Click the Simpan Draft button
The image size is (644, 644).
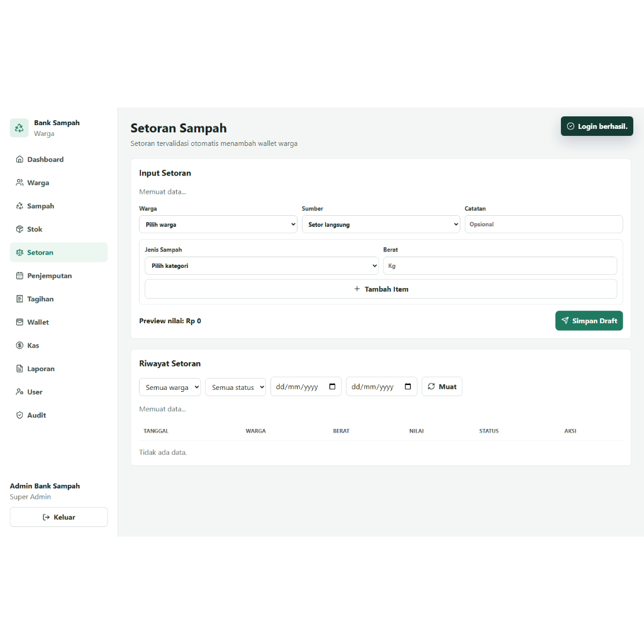589,320
